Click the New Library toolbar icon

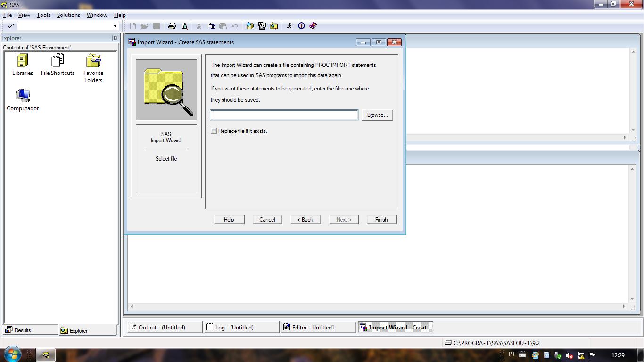pyautogui.click(x=250, y=26)
